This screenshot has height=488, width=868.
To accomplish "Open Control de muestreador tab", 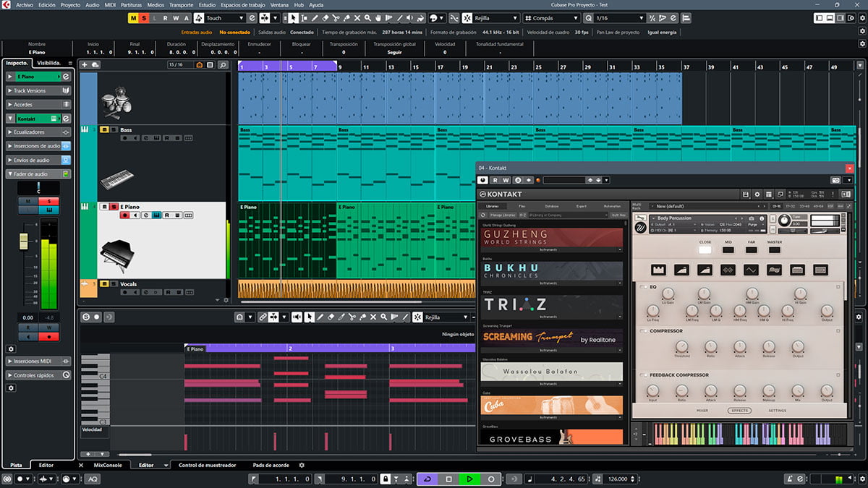I will 207,465.
